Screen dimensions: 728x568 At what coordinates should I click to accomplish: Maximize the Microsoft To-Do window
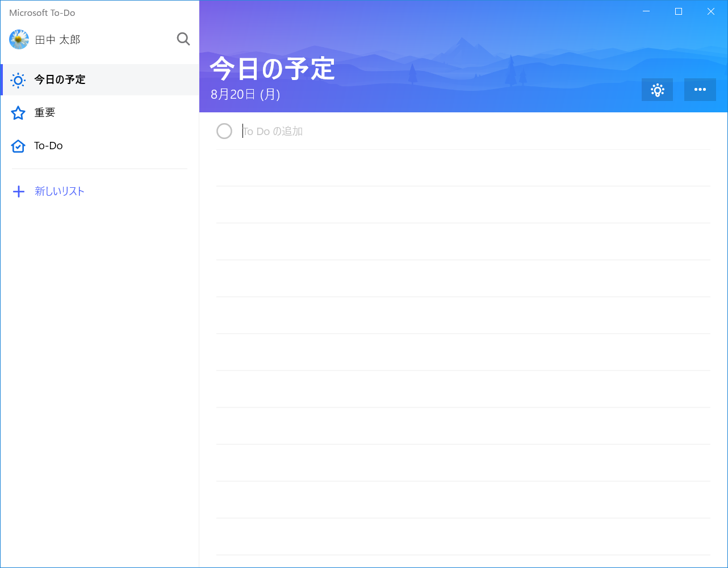pos(678,11)
